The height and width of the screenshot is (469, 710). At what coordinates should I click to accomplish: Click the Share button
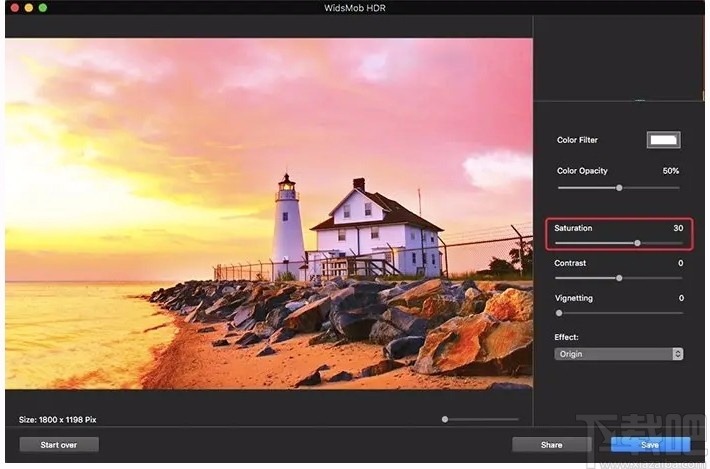(x=551, y=445)
